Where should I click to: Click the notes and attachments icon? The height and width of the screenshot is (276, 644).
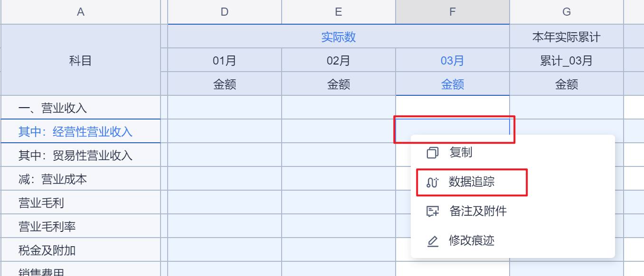point(432,212)
